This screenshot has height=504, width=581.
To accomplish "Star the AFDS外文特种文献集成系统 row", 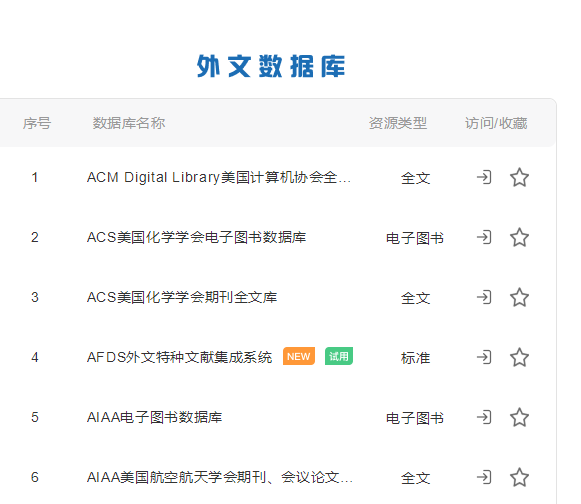I will (x=519, y=357).
